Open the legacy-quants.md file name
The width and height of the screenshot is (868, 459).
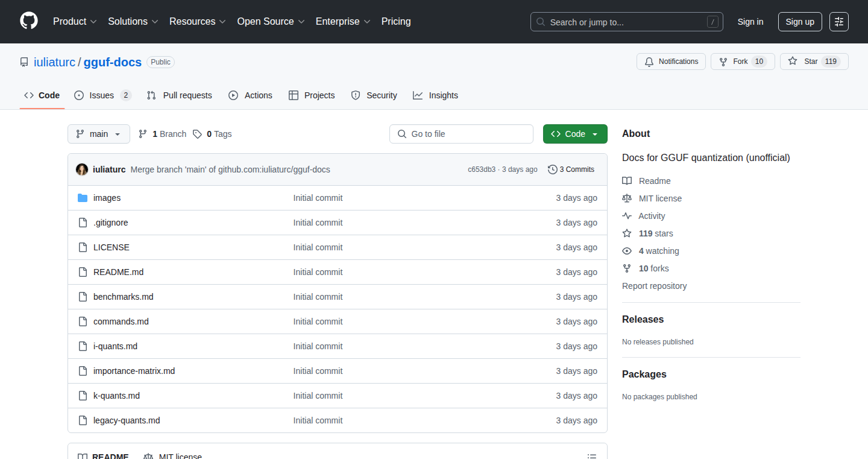[x=127, y=420]
